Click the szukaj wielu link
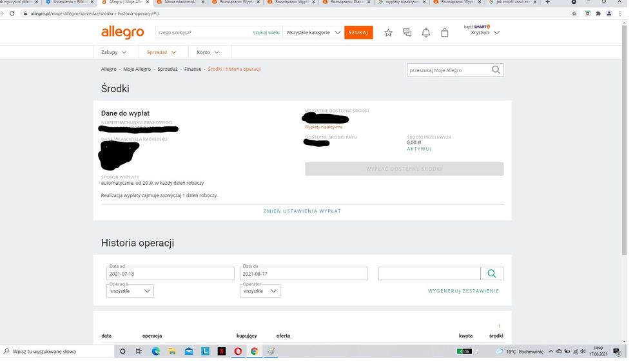 point(266,32)
